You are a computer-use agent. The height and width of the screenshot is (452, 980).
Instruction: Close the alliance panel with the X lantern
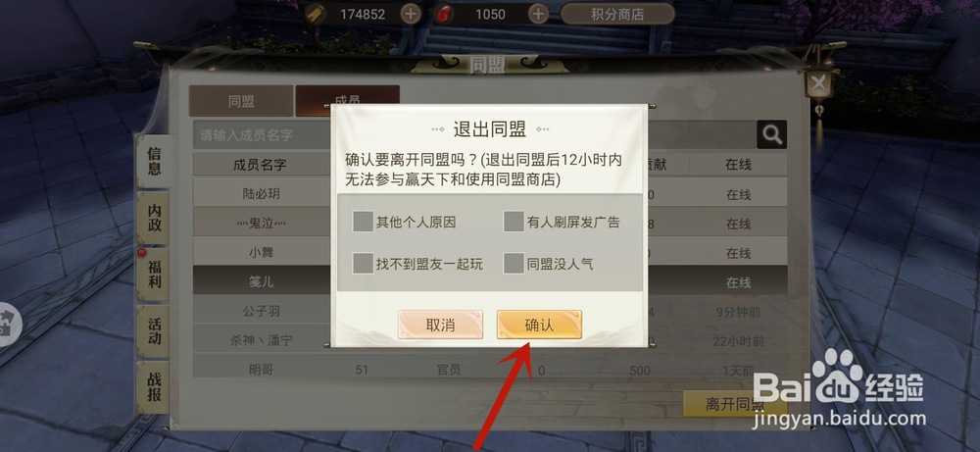click(818, 82)
